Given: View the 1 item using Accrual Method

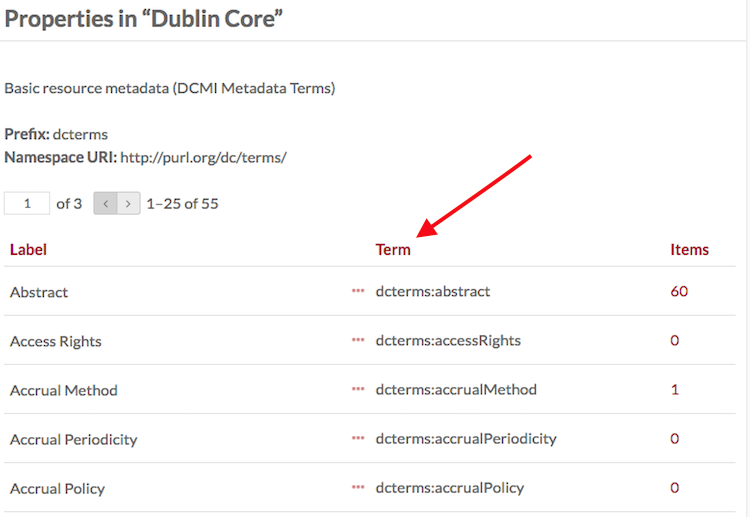Looking at the screenshot, I should point(674,389).
